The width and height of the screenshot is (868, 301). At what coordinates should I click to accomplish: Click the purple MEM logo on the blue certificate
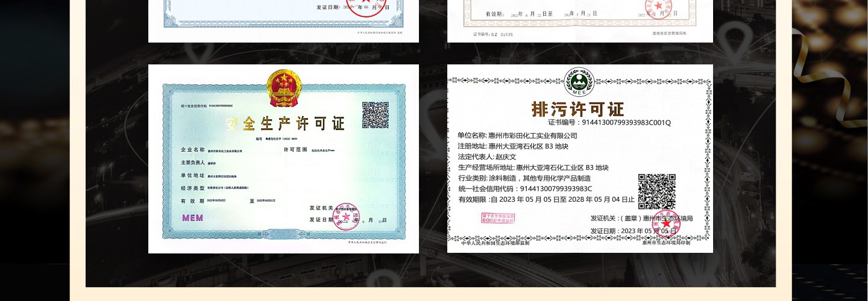pos(193,217)
